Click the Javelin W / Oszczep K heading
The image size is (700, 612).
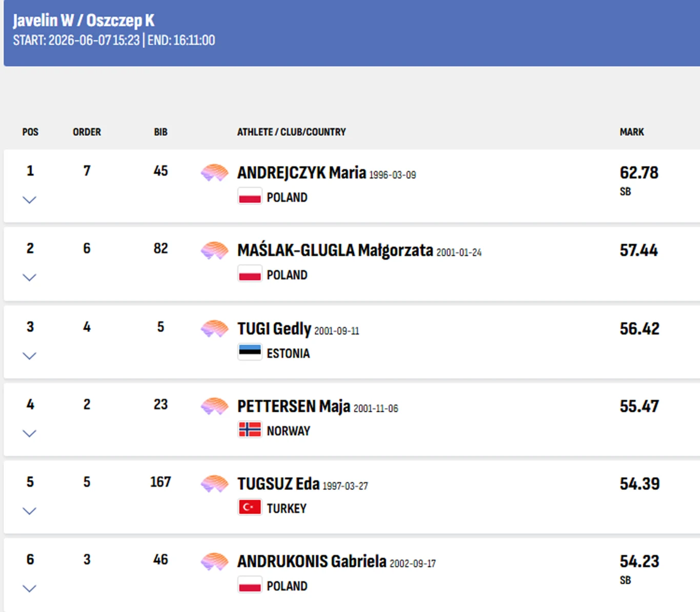click(84, 20)
